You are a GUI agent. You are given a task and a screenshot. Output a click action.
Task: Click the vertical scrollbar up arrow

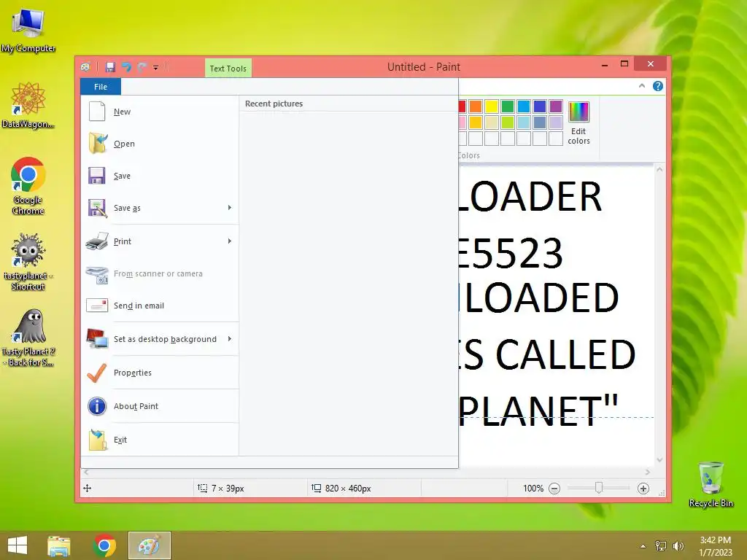click(x=659, y=169)
